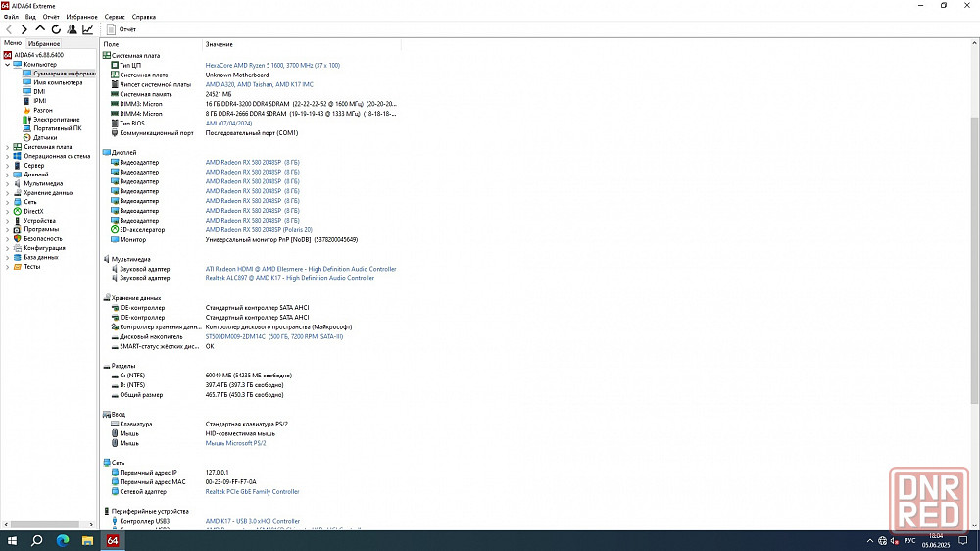Open File Explorer from the taskbar
980x551 pixels.
click(87, 541)
